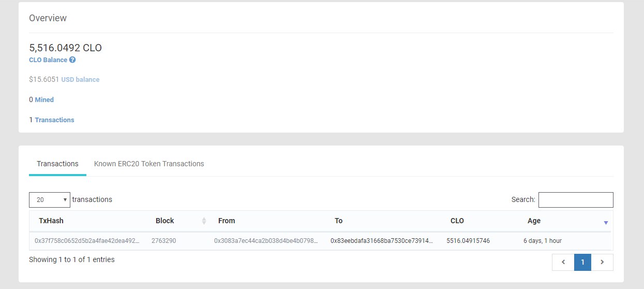
Task: Click the USD balance label link
Action: [80, 80]
